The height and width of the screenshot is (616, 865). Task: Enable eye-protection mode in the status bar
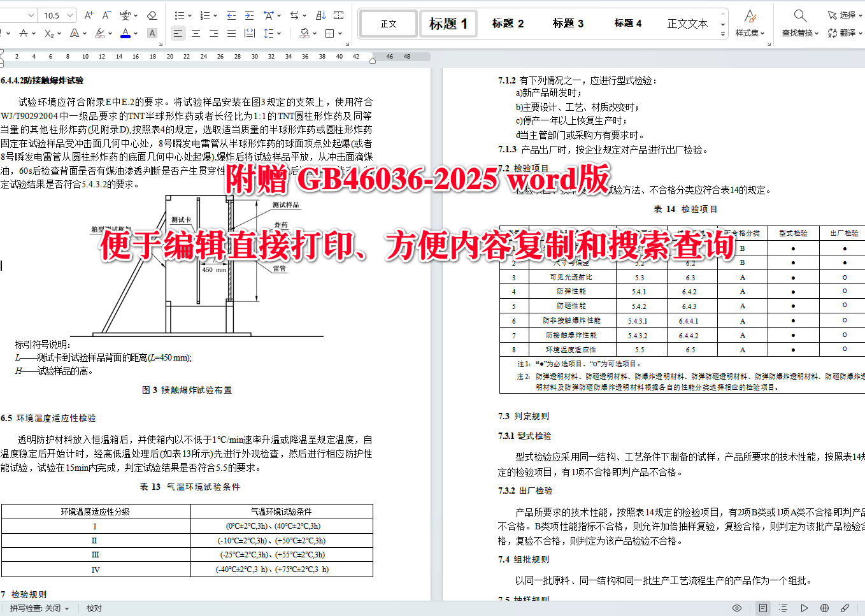click(x=737, y=608)
